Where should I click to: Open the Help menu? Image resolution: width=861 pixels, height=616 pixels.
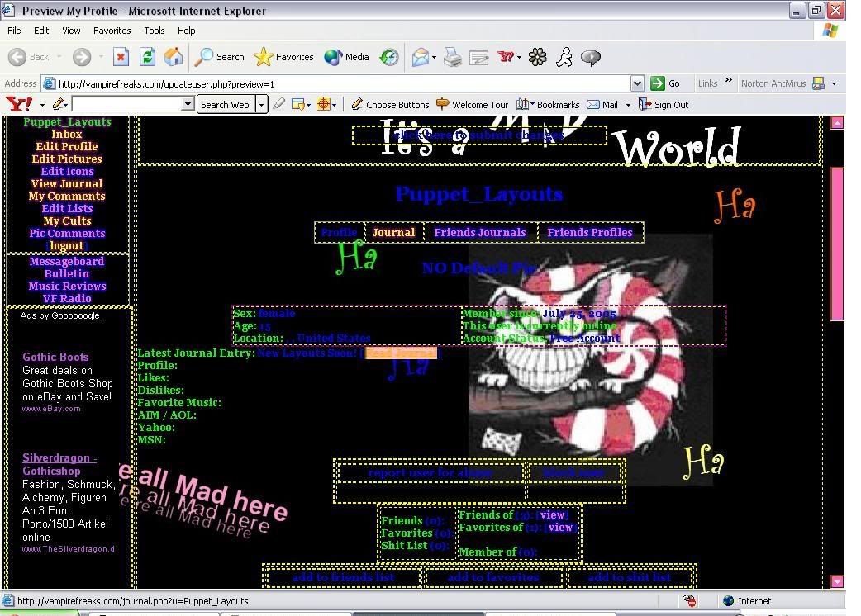186,31
